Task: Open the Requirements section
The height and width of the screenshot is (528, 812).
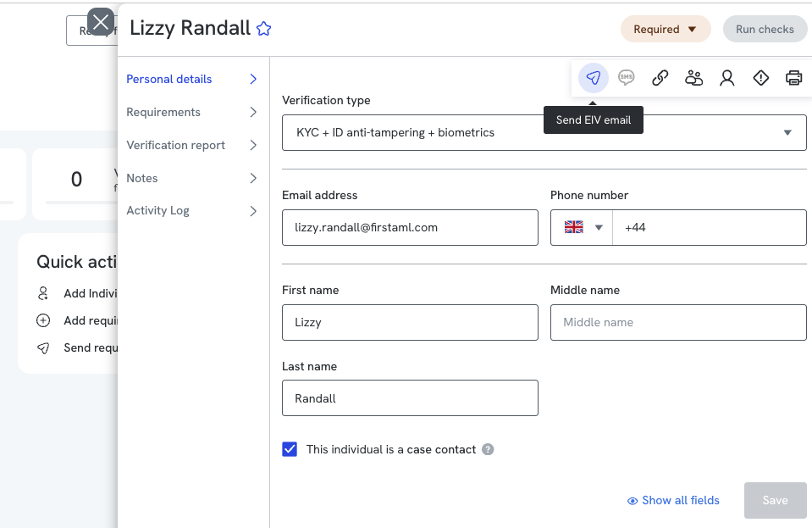Action: point(191,112)
